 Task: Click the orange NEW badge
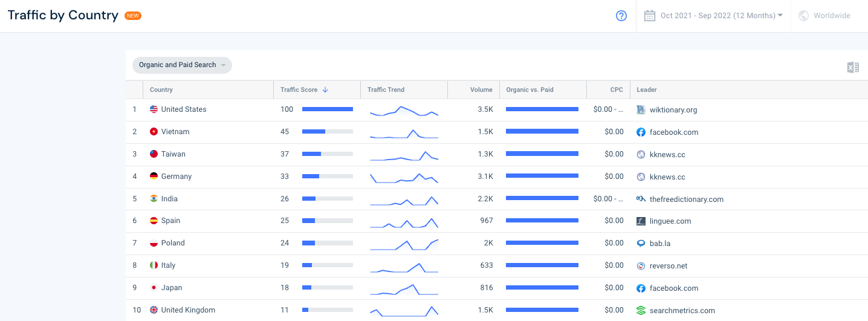coord(133,16)
